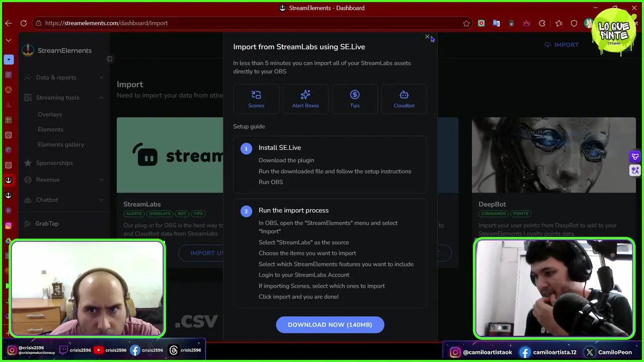Click the StreamLabs card title

[x=142, y=204]
